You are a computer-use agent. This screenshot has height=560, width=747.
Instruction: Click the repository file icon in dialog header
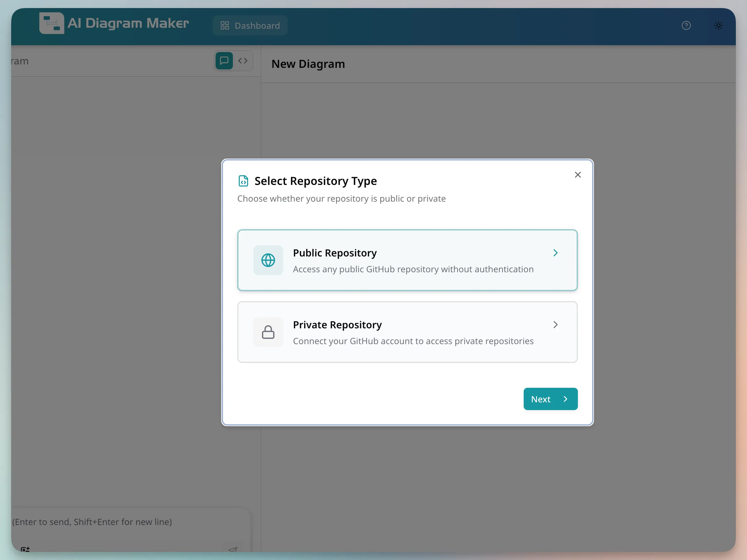click(243, 181)
